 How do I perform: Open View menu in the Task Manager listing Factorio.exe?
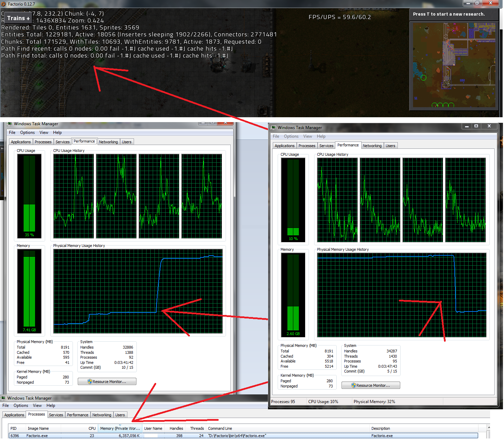(x=37, y=405)
